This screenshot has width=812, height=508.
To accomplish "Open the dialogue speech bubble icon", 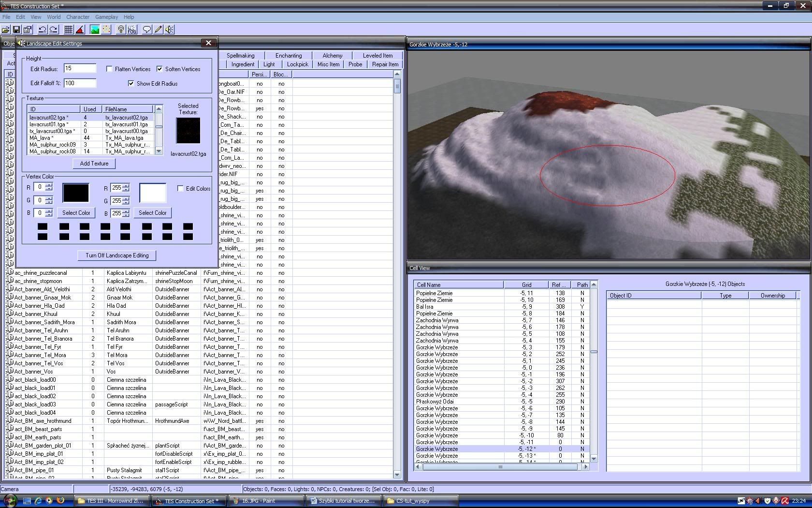I will pos(147,30).
